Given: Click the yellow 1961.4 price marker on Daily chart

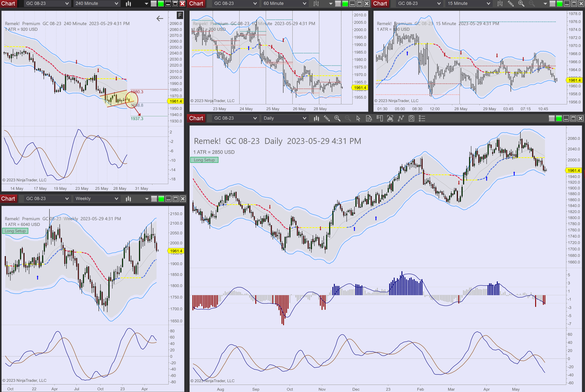Looking at the screenshot, I should pos(574,171).
